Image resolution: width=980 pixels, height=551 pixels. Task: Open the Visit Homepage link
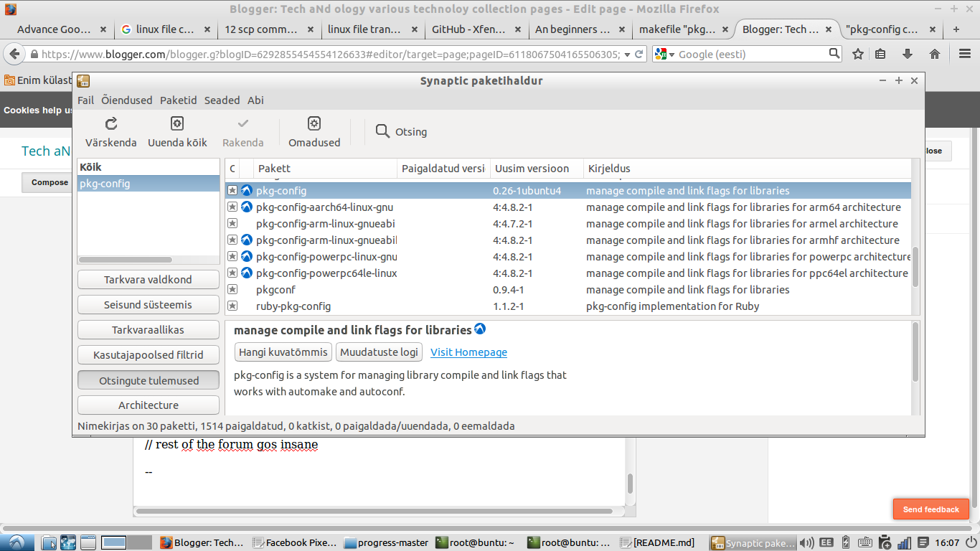point(468,352)
